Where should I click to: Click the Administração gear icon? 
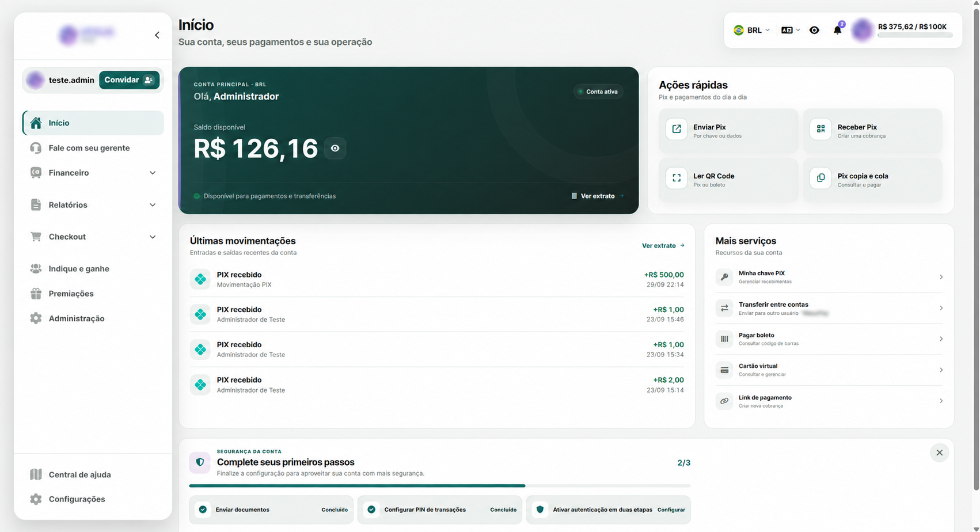click(36, 318)
